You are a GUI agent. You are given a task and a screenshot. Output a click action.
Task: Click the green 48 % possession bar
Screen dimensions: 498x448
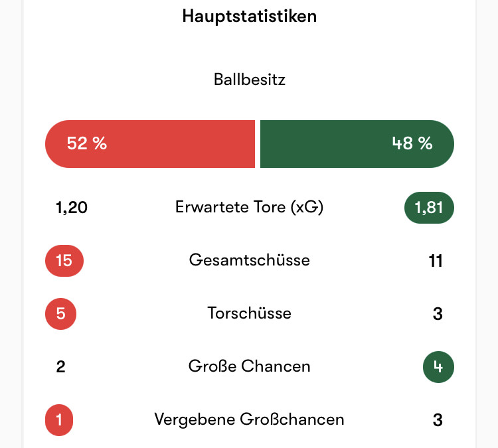[357, 144]
